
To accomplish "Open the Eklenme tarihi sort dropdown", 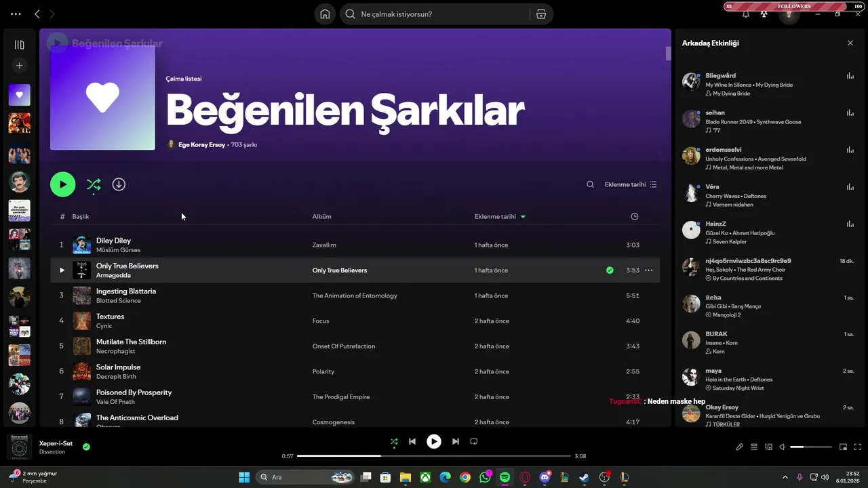I will (x=631, y=184).
